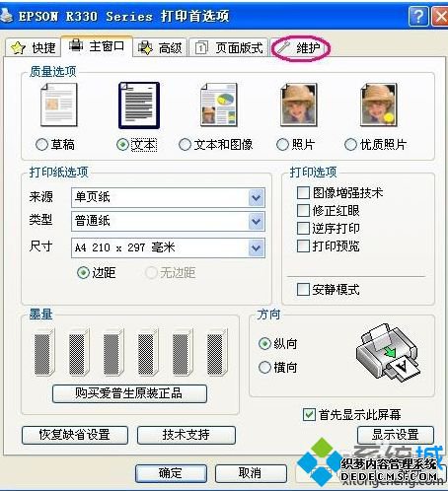Uncheck 首先显示此屏幕 checkbox
Screen dimensions: 448x491
309,414
